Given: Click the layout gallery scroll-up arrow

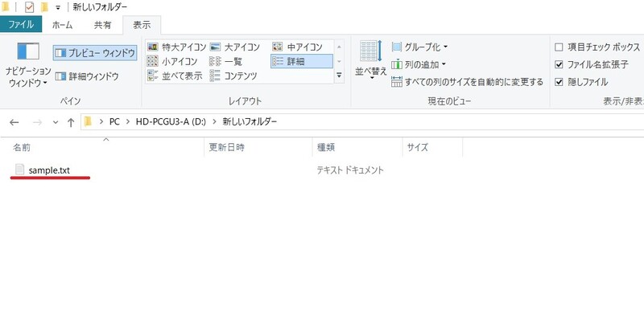Looking at the screenshot, I should [339, 47].
